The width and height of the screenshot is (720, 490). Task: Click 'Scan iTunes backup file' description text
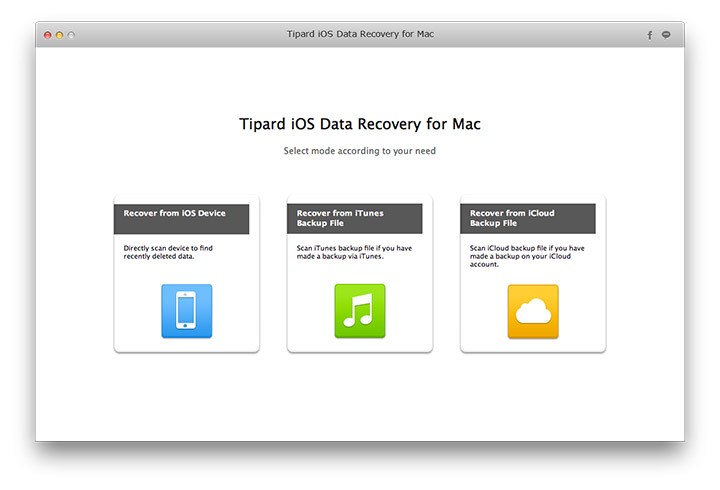354,252
